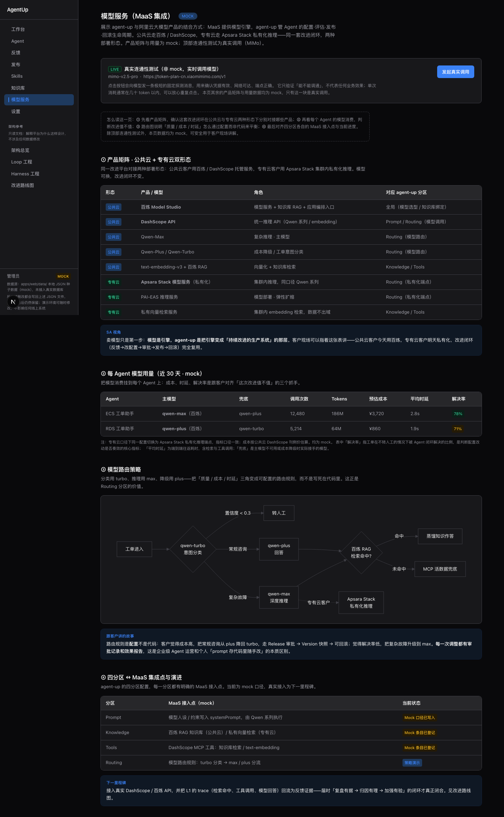Image resolution: width=504 pixels, height=817 pixels.
Task: Open the 发布 sidebar item
Action: click(x=39, y=65)
